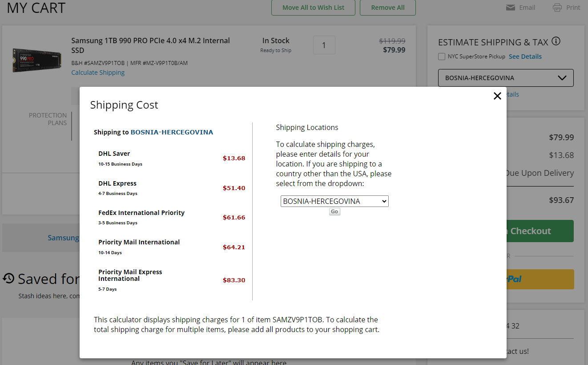Click Move All to Wish List
Viewport: 588px width, 365px height.
click(314, 8)
